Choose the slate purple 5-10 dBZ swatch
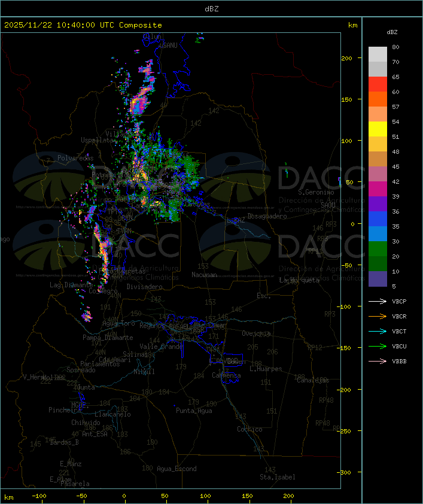The width and height of the screenshot is (423, 504). coord(378,279)
